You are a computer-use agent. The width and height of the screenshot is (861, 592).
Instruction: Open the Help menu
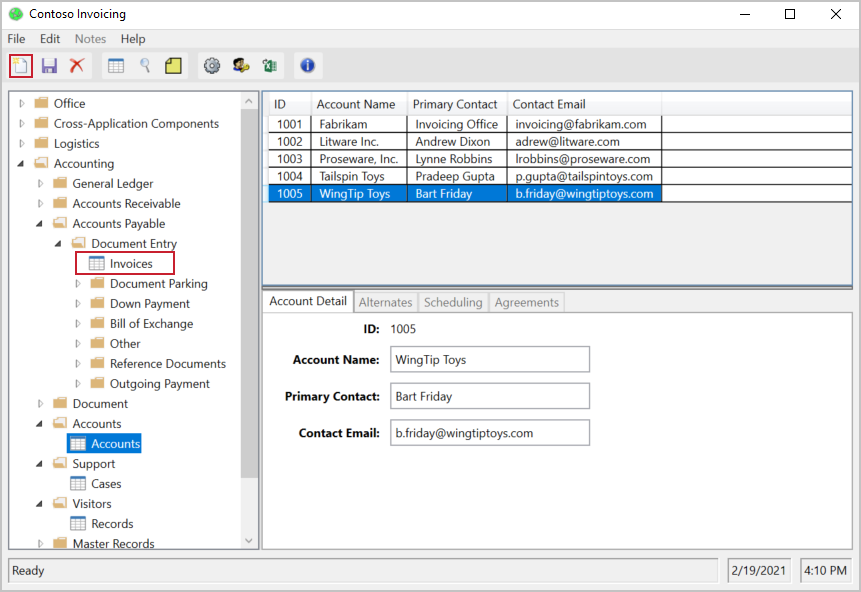[133, 39]
